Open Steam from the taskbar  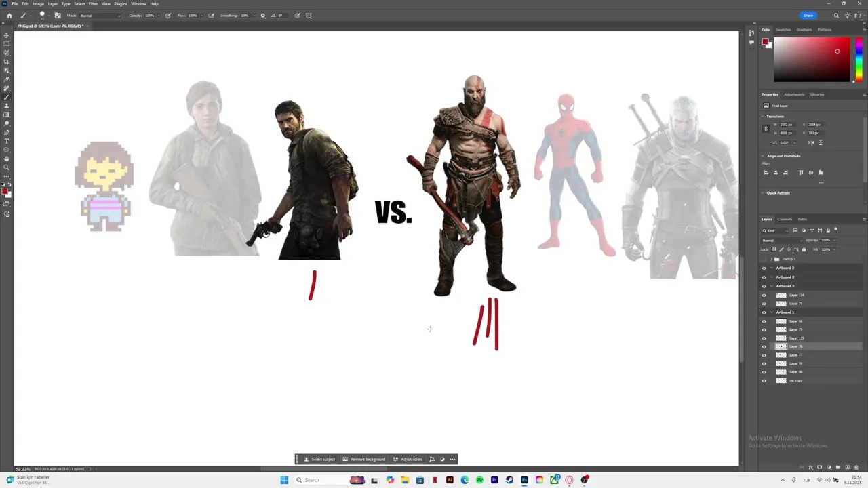click(x=509, y=480)
